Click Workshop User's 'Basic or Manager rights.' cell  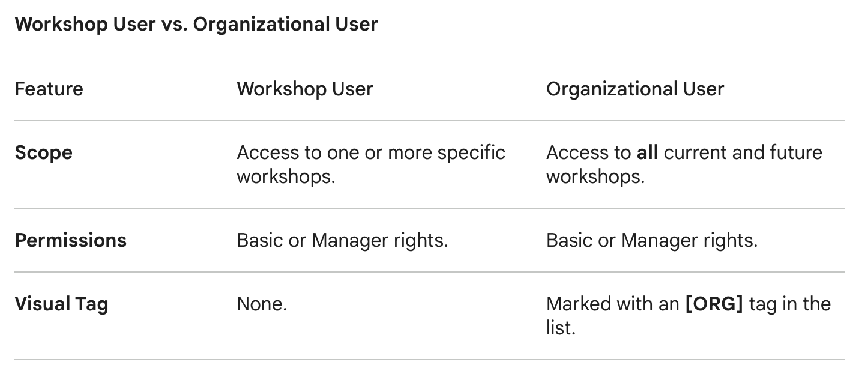(342, 240)
